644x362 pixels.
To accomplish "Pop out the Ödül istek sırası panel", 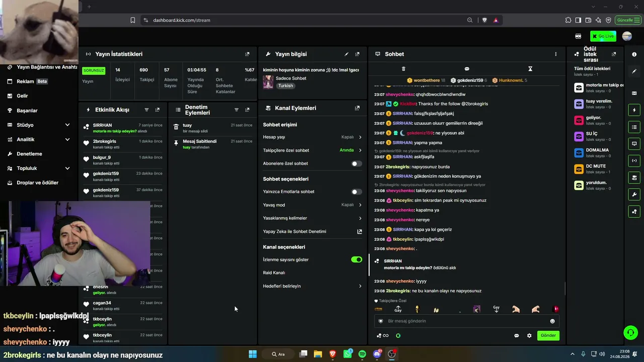I will coord(614,54).
